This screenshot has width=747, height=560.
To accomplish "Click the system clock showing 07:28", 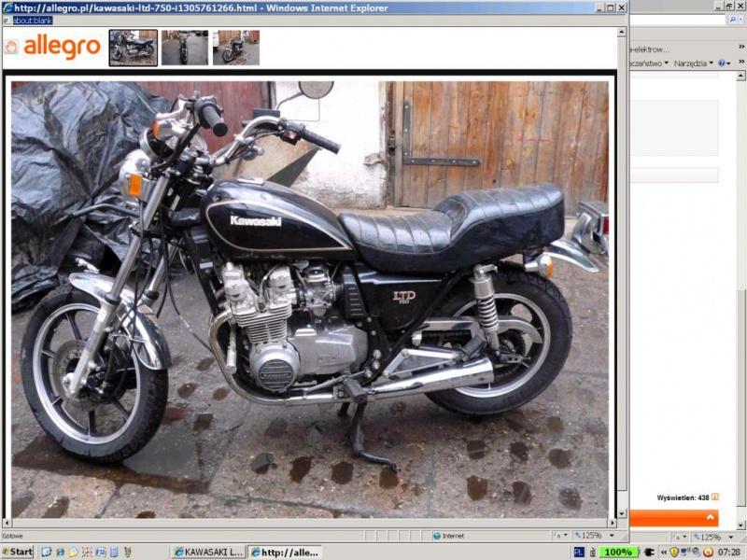I will click(729, 553).
